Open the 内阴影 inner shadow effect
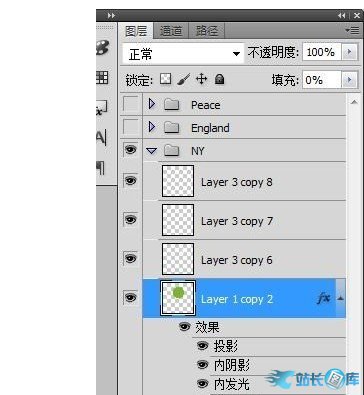This screenshot has width=364, height=395. 232,365
